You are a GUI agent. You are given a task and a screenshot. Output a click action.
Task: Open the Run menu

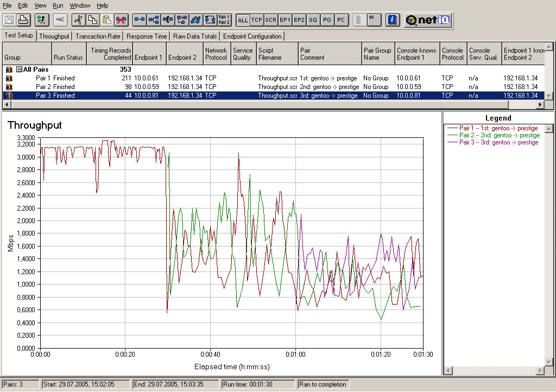click(x=58, y=5)
